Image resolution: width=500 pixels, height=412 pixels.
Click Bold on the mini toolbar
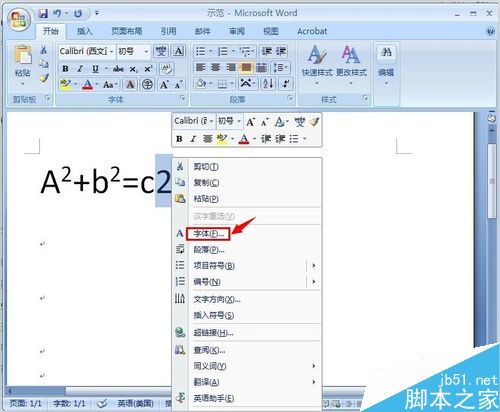[179, 139]
